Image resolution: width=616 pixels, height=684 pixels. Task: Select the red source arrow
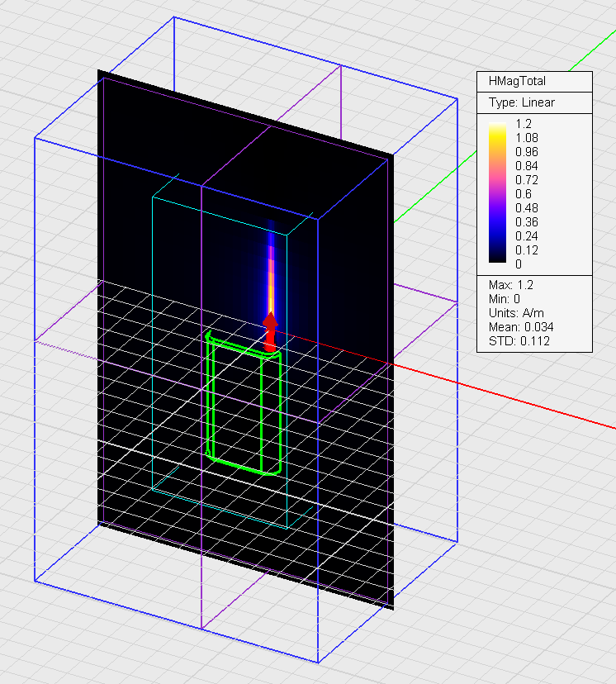270,330
